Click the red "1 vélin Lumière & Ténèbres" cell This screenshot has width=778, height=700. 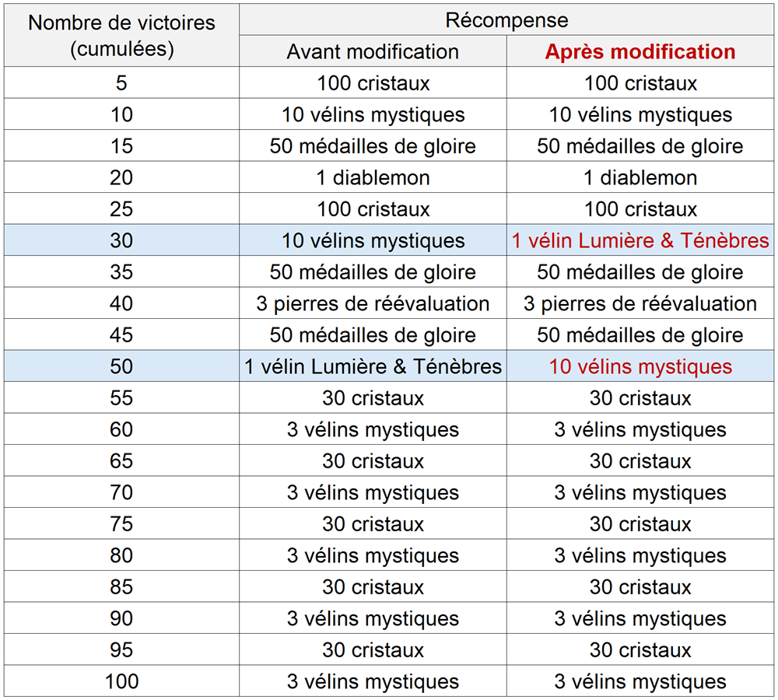tap(640, 241)
